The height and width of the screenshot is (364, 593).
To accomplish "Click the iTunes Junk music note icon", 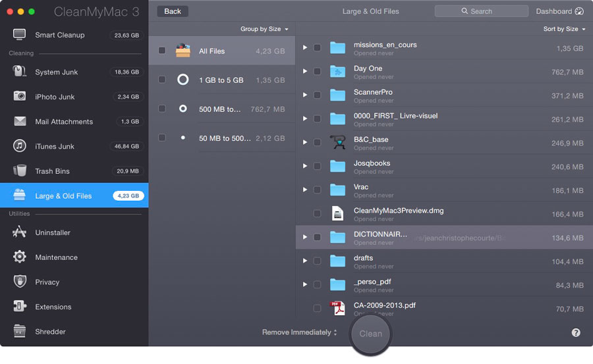I will (19, 145).
